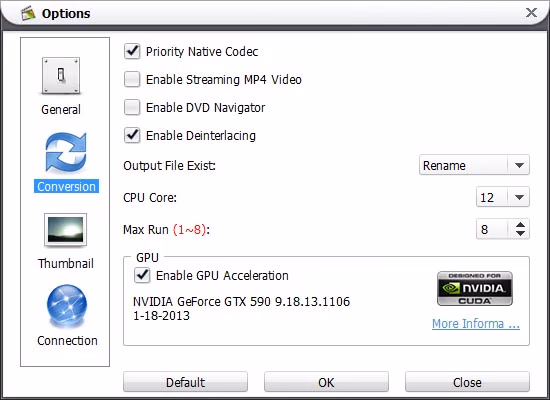The width and height of the screenshot is (550, 400).
Task: Open the Connection globe icon
Action: click(67, 305)
